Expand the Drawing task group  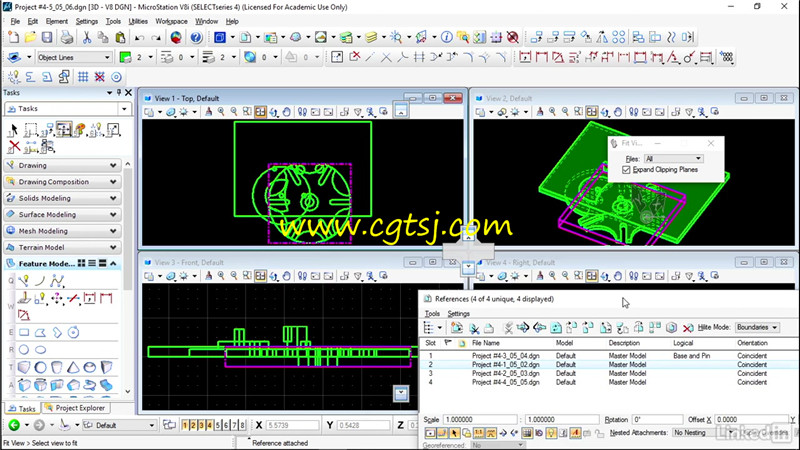click(62, 165)
